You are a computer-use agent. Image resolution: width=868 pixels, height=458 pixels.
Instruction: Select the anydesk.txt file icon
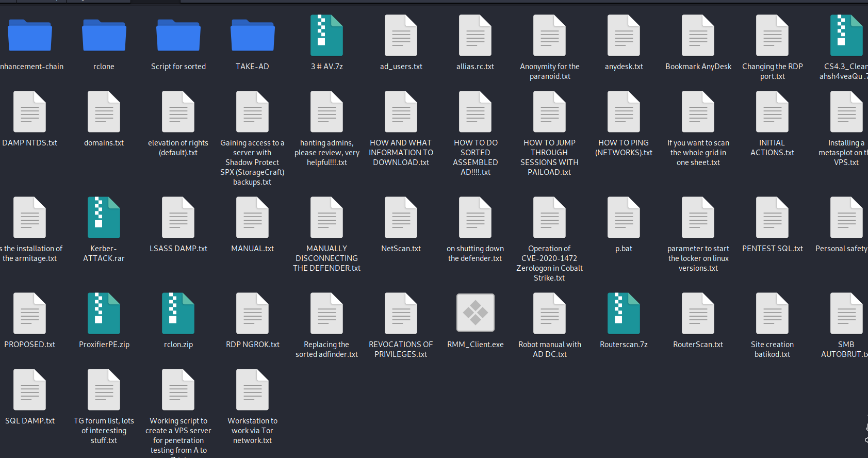pos(624,35)
